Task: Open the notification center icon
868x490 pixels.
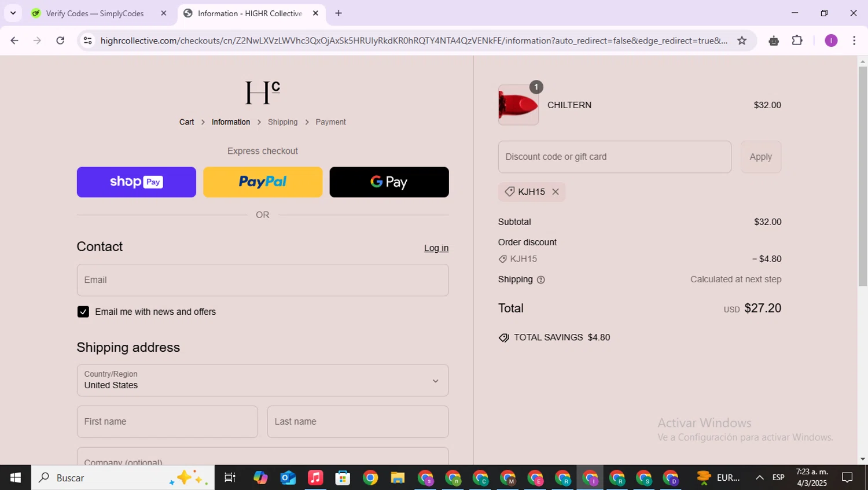Action: (848, 478)
